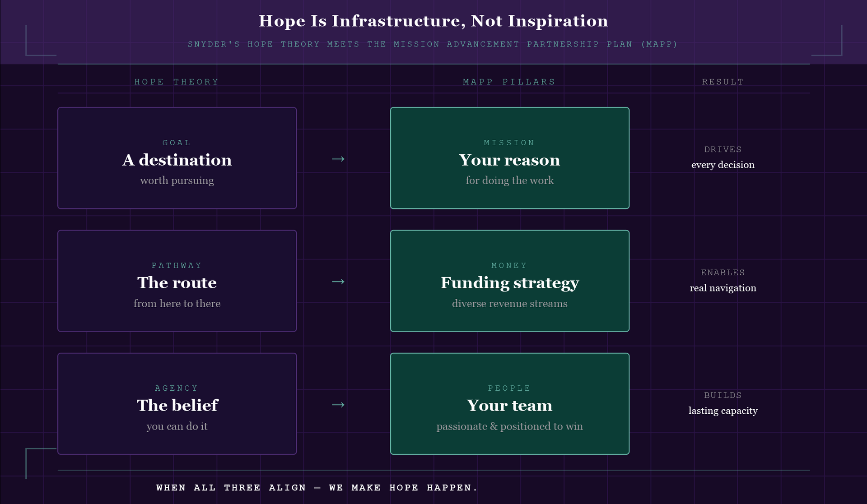Click the RESULT column header
The width and height of the screenshot is (867, 504).
[722, 82]
